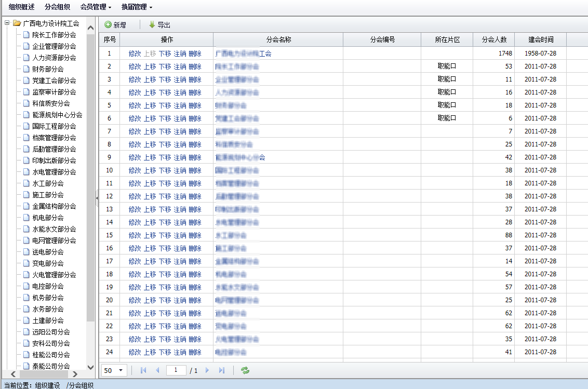Open the 换届管理 menu

tap(137, 7)
